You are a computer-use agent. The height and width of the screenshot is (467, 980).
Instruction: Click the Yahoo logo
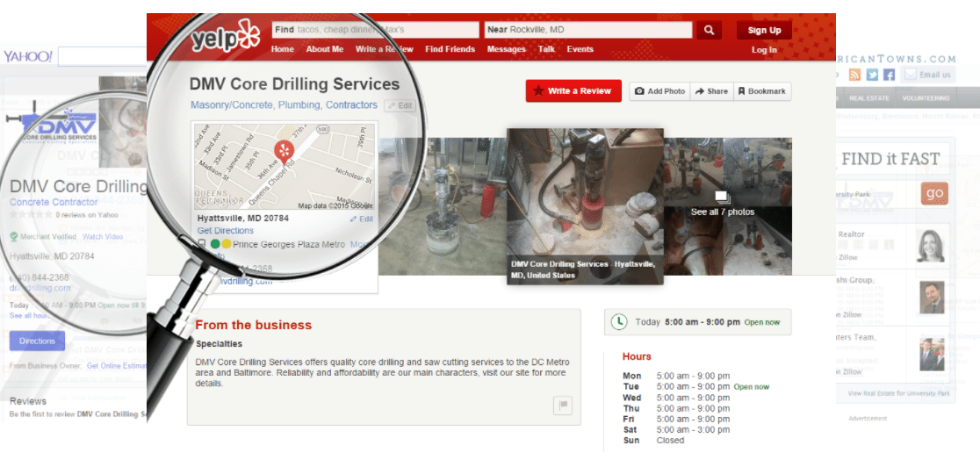pyautogui.click(x=28, y=57)
